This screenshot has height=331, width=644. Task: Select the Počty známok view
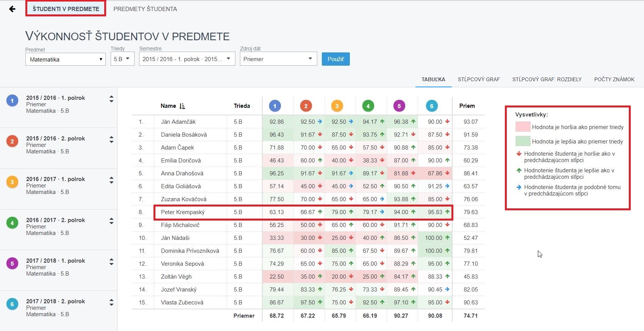point(614,79)
